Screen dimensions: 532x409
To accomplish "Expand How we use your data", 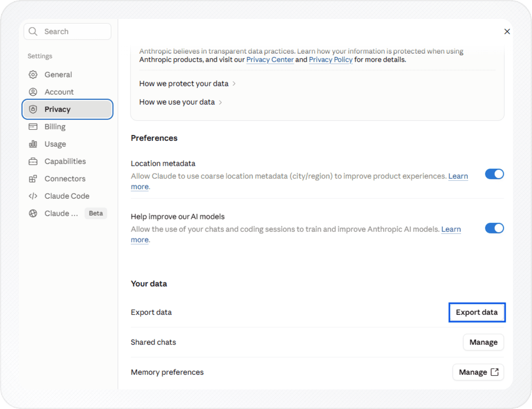I will tap(180, 102).
